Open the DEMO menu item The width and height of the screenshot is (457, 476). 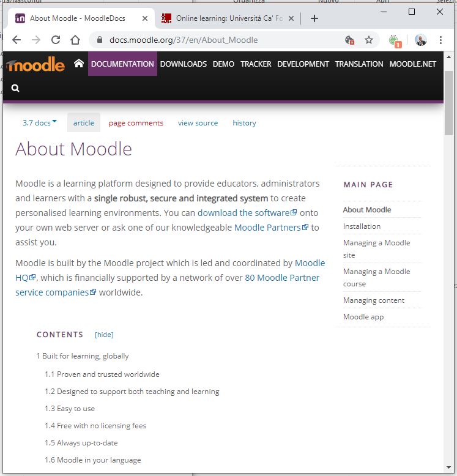(224, 64)
